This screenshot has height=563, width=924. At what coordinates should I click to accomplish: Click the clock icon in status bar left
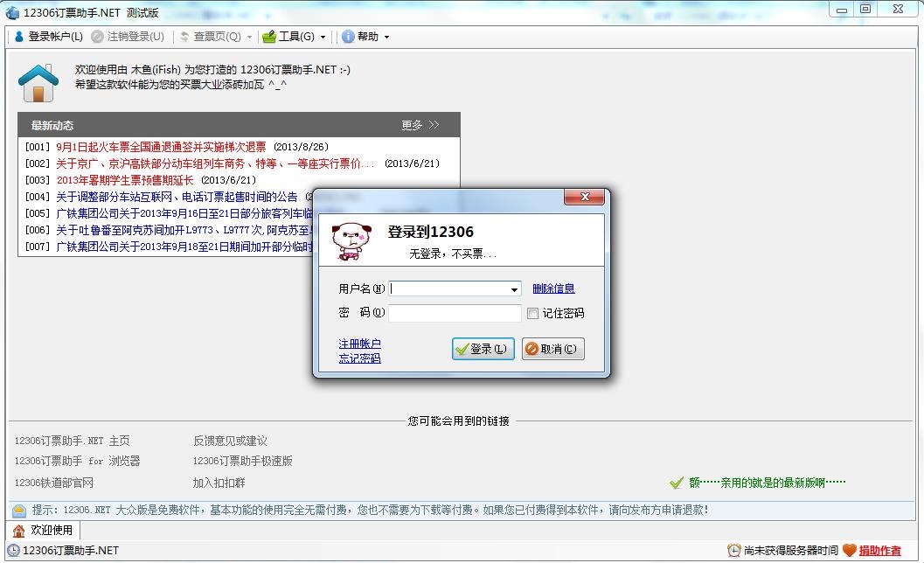click(x=14, y=551)
